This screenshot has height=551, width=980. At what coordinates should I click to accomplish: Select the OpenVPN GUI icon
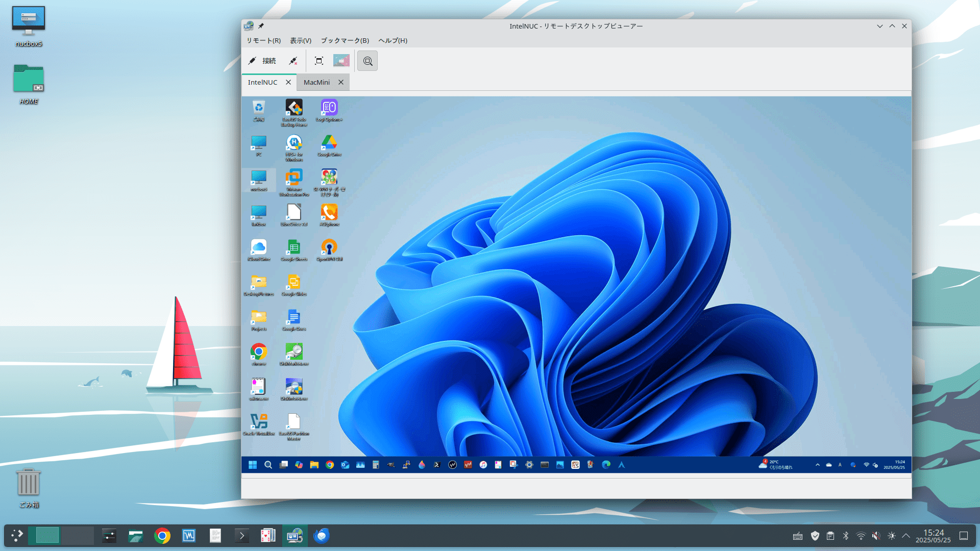point(329,250)
